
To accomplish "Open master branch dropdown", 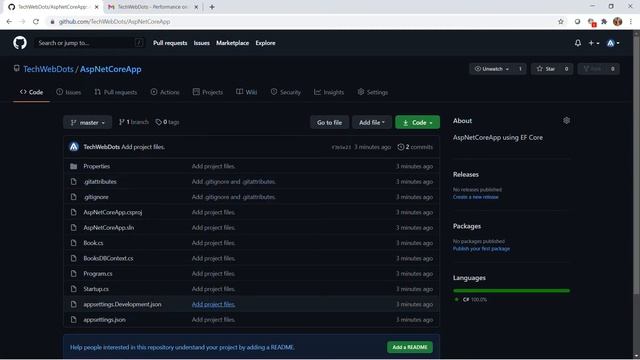I will point(88,122).
